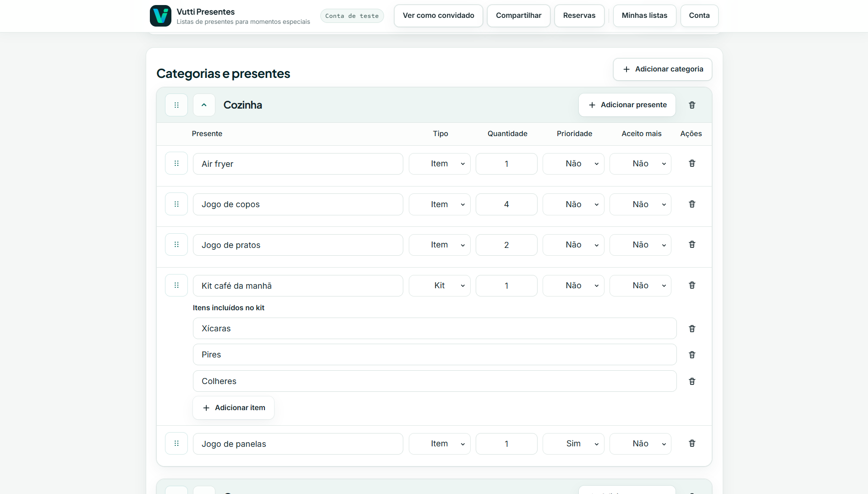Viewport: 868px width, 494px height.
Task: Remove Xícaras from the kit items
Action: tap(692, 329)
